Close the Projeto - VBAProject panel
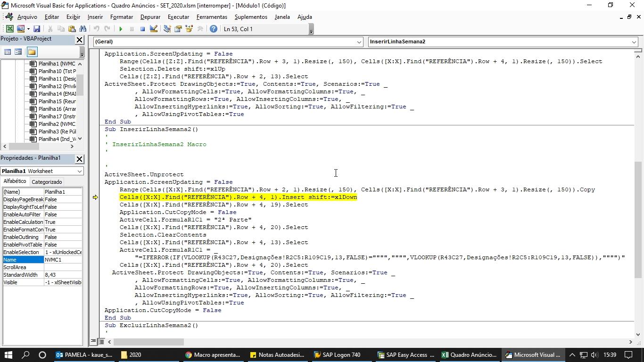 (x=79, y=40)
